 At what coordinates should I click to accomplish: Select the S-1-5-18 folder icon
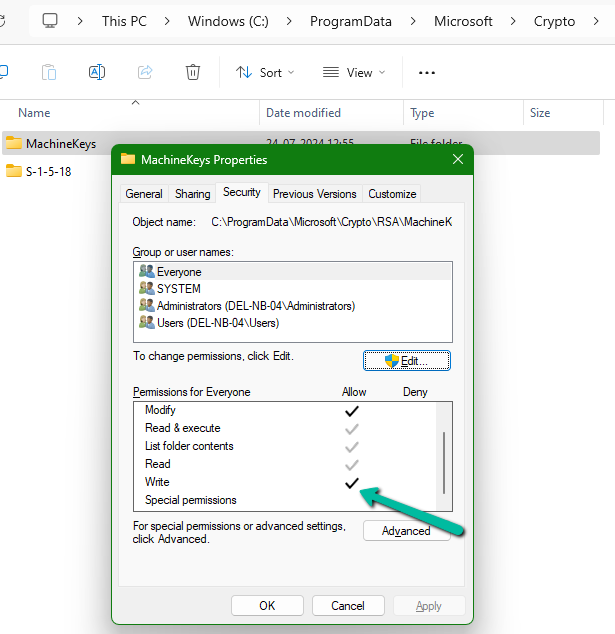coord(14,171)
